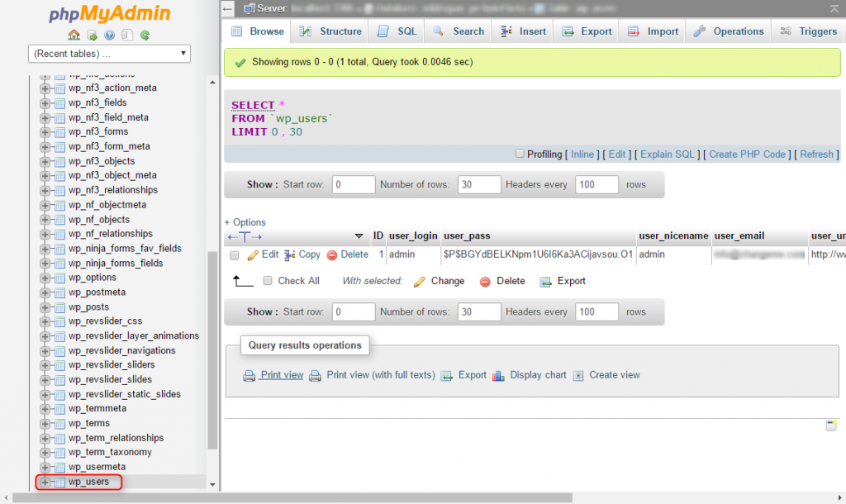Click the top Start row input field
Screen dimensions: 846x504
point(354,184)
